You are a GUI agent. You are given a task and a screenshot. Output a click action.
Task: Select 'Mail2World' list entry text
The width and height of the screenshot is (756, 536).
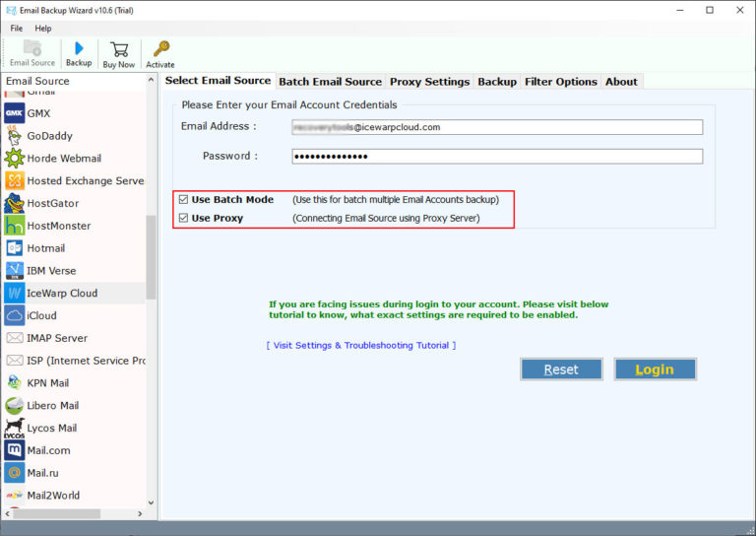pyautogui.click(x=53, y=495)
